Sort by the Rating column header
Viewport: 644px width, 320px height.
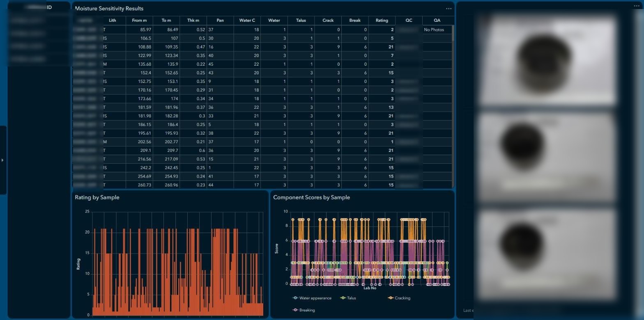tap(382, 21)
